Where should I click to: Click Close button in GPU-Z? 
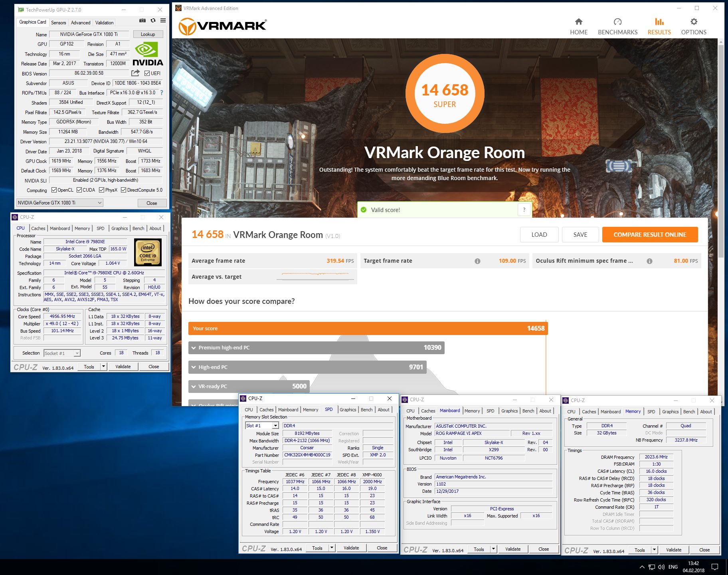click(x=152, y=203)
